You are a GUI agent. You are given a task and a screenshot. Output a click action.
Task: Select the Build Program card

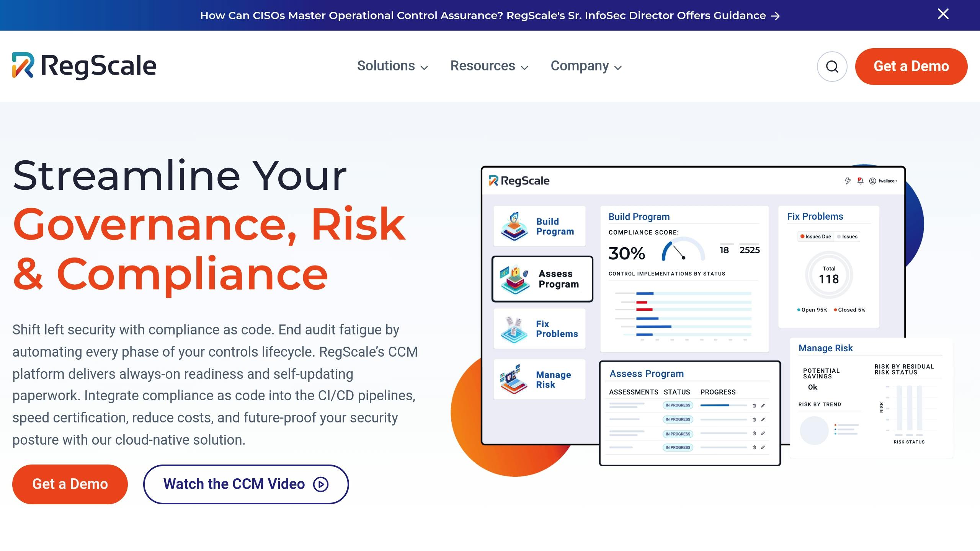(x=539, y=226)
